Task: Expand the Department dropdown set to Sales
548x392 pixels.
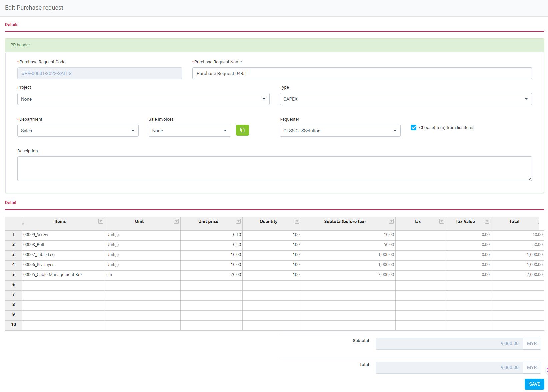Action: point(133,131)
